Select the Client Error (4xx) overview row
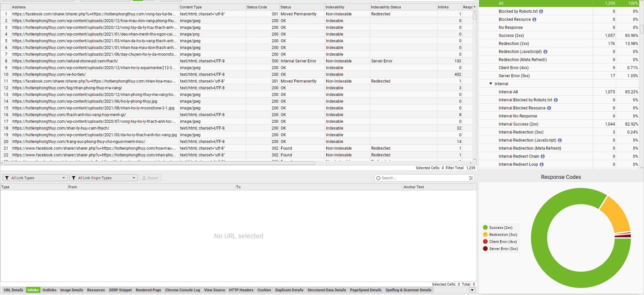 [559, 68]
